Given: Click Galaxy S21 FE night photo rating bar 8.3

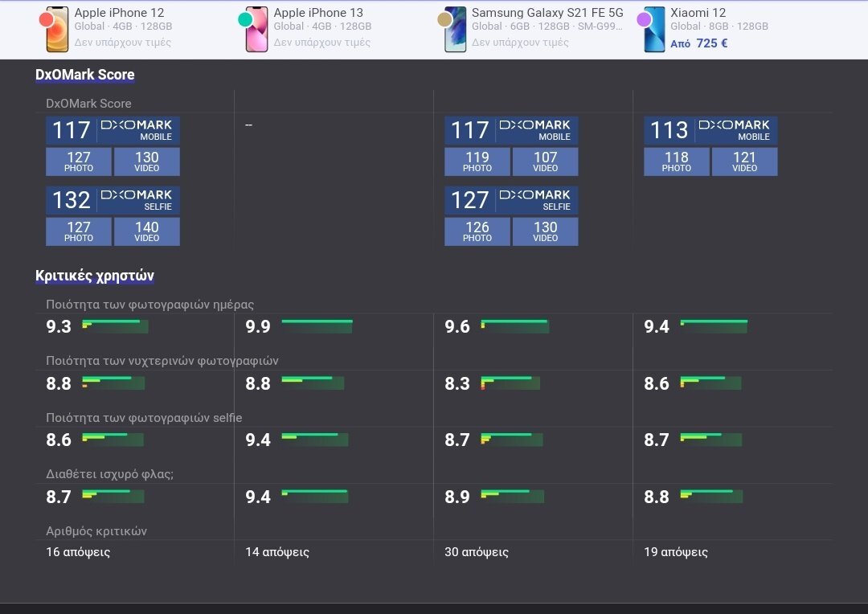Looking at the screenshot, I should coord(510,383).
